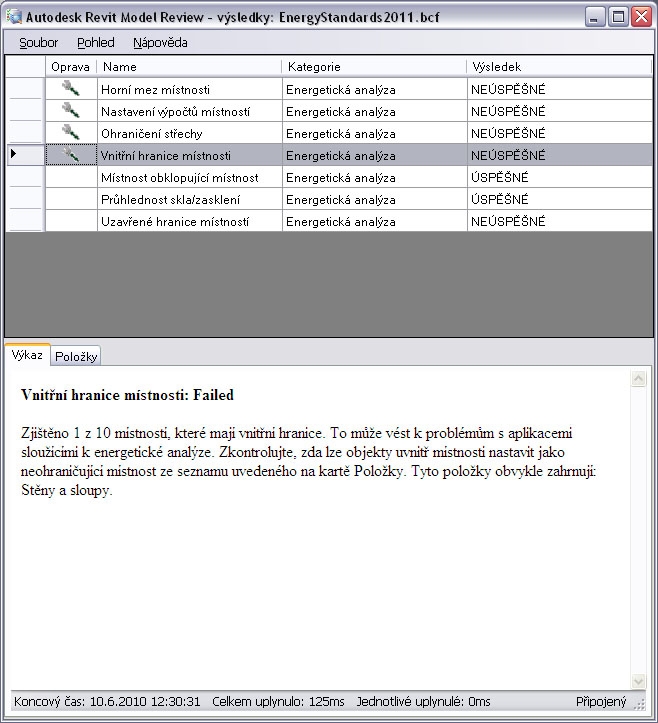
Task: Select the Výkaz tab
Action: (27, 355)
